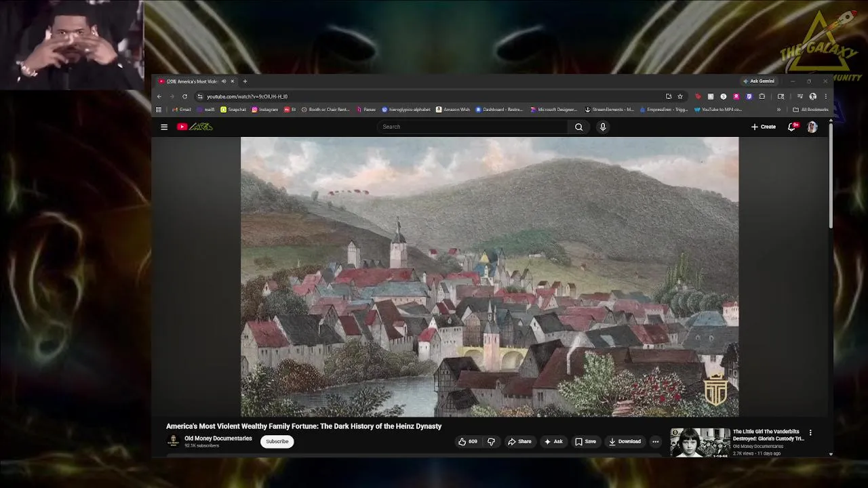Click the install app icon in address bar
Screen dimensions: 868x488
tap(669, 96)
